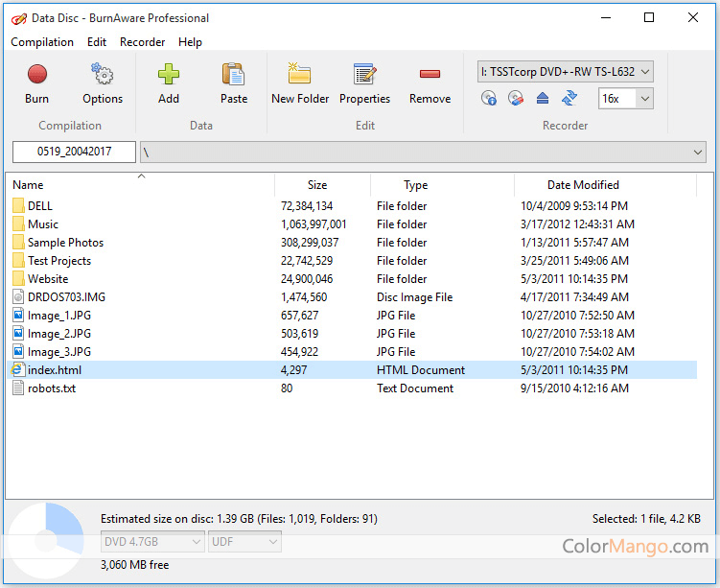Click the erase disc icon

click(516, 98)
